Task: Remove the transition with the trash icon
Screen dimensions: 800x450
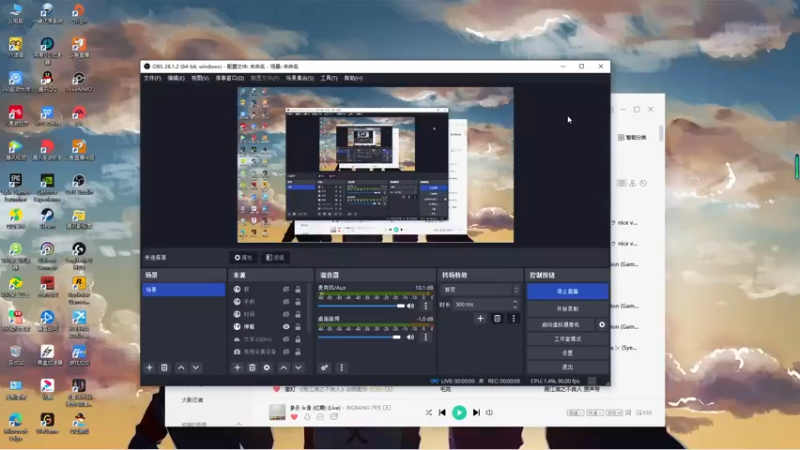Action: (x=497, y=318)
